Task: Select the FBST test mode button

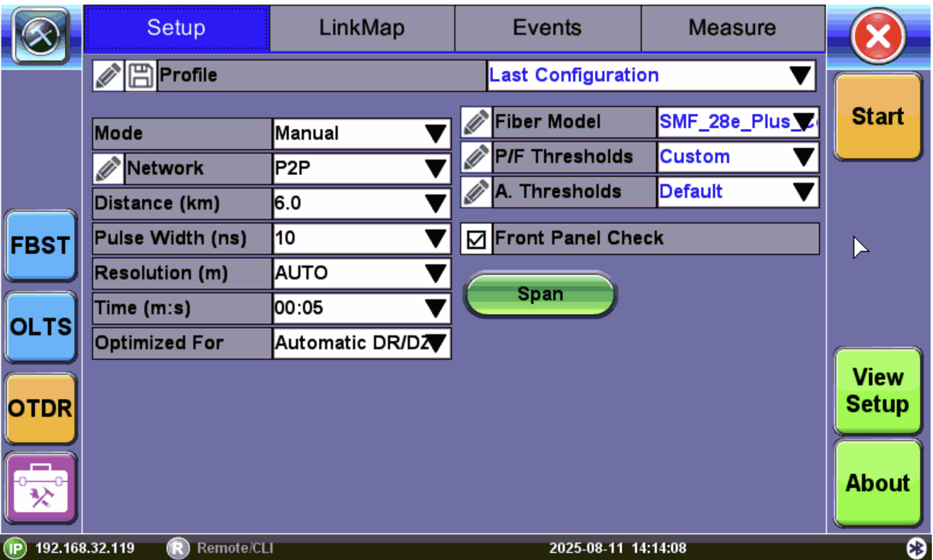Action: [x=41, y=246]
